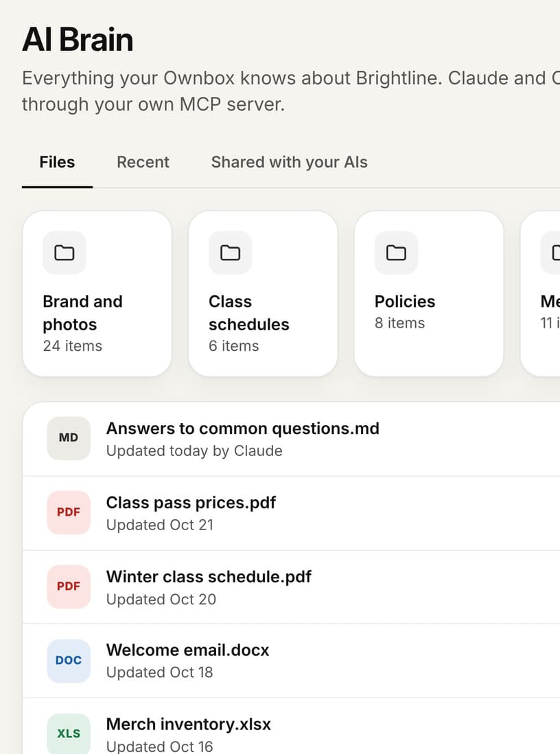This screenshot has height=754, width=560.
Task: Click the PDF badge for Class pass prices
Action: (68, 512)
